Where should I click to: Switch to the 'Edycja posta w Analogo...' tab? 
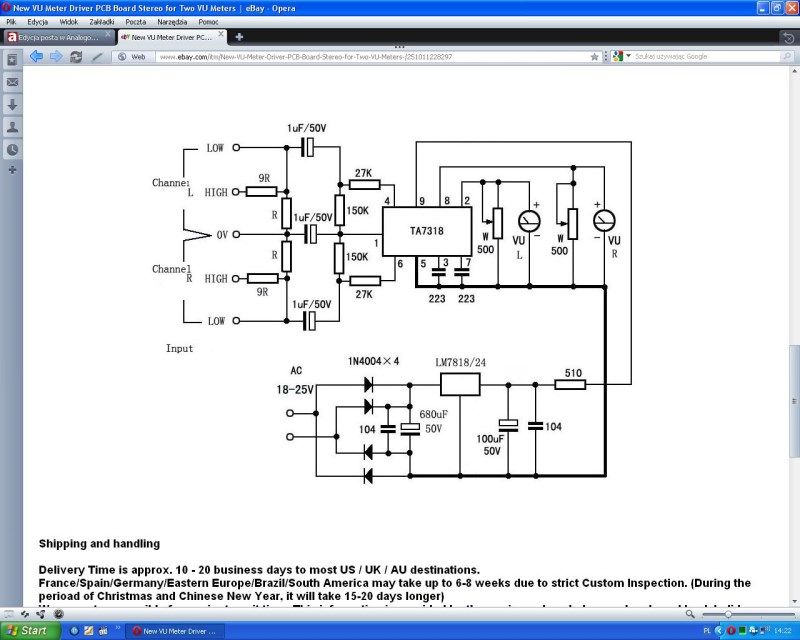pyautogui.click(x=58, y=37)
